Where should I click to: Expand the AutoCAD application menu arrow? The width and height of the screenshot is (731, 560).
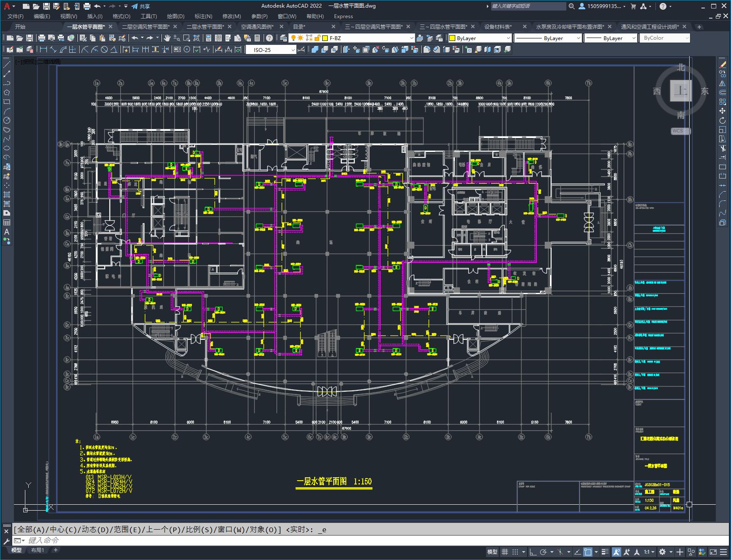point(14,6)
